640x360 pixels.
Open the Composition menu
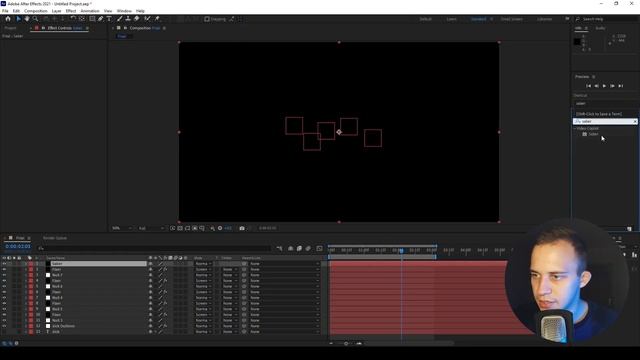coord(36,11)
